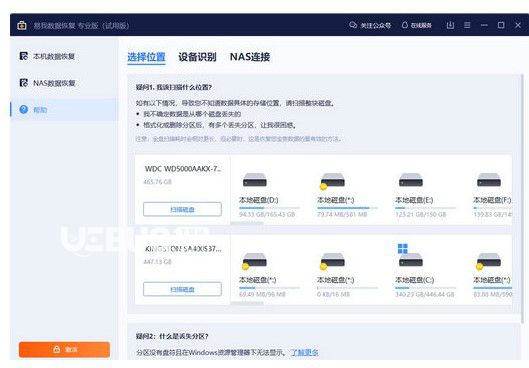Open NAS数据恢复 in sidebar
This screenshot has width=529, height=368.
point(64,83)
